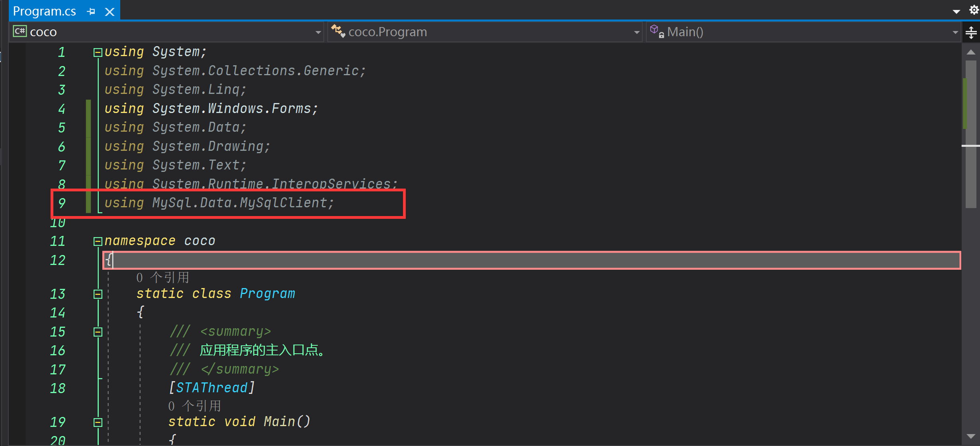Click the split editor window icon
The image size is (980, 446).
[971, 32]
